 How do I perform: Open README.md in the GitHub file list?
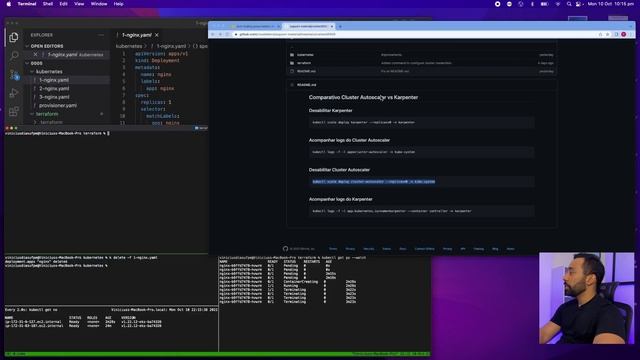[307, 71]
